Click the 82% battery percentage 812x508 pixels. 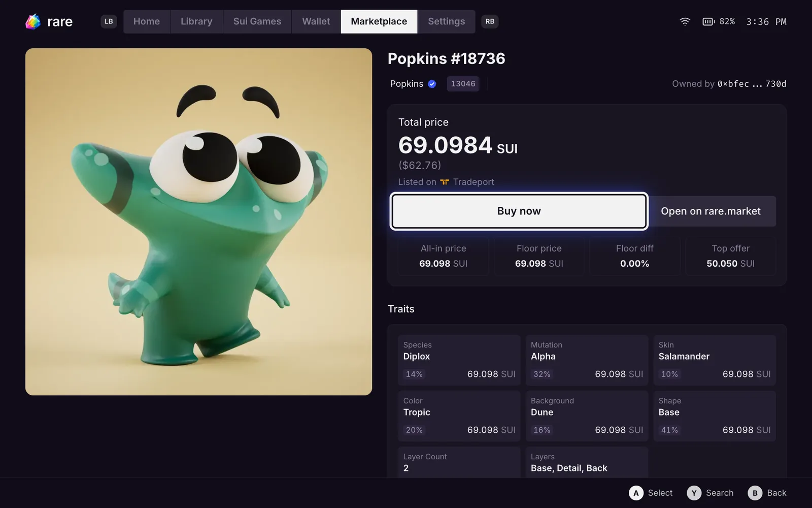tap(727, 21)
